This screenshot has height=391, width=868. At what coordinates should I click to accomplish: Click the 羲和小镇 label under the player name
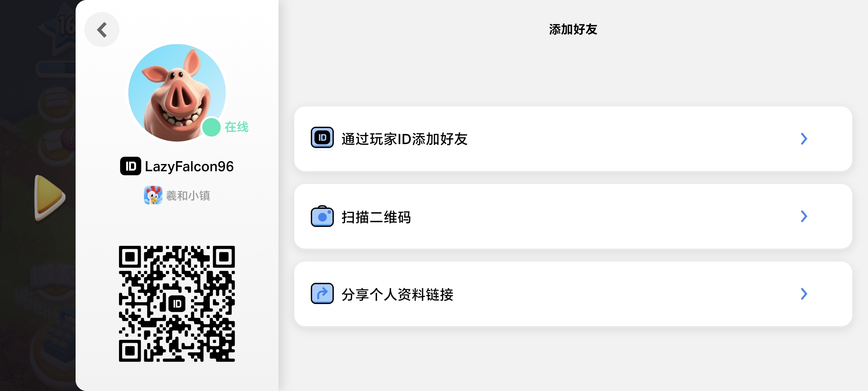pos(188,195)
